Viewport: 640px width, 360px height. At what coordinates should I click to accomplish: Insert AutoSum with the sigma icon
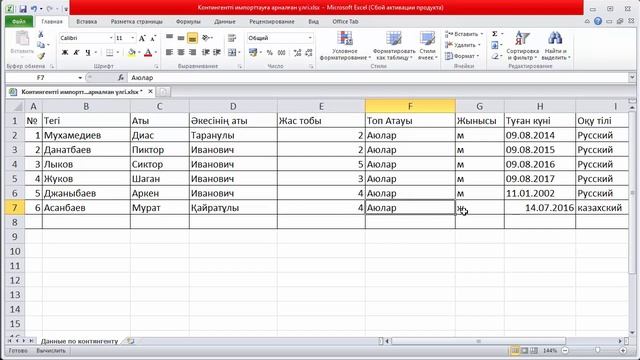point(495,34)
